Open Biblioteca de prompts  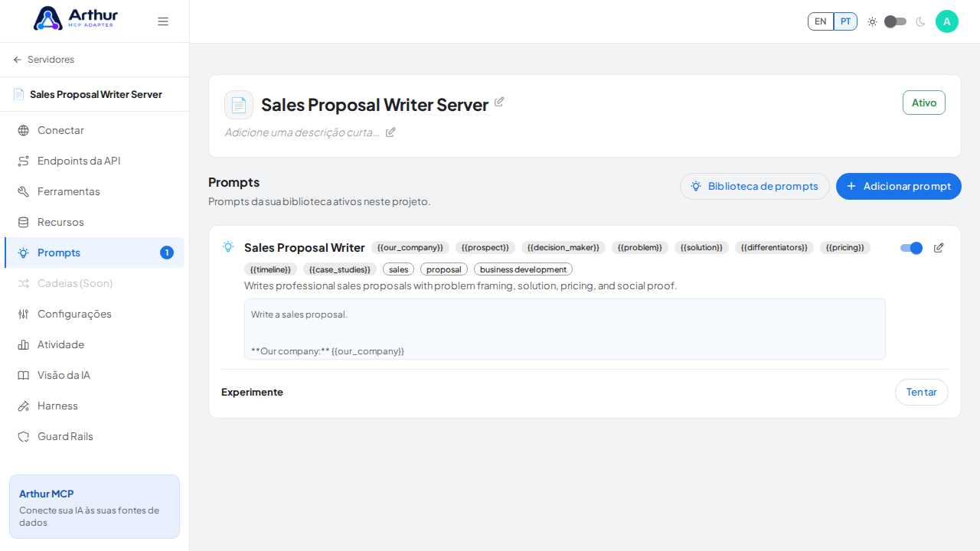755,186
